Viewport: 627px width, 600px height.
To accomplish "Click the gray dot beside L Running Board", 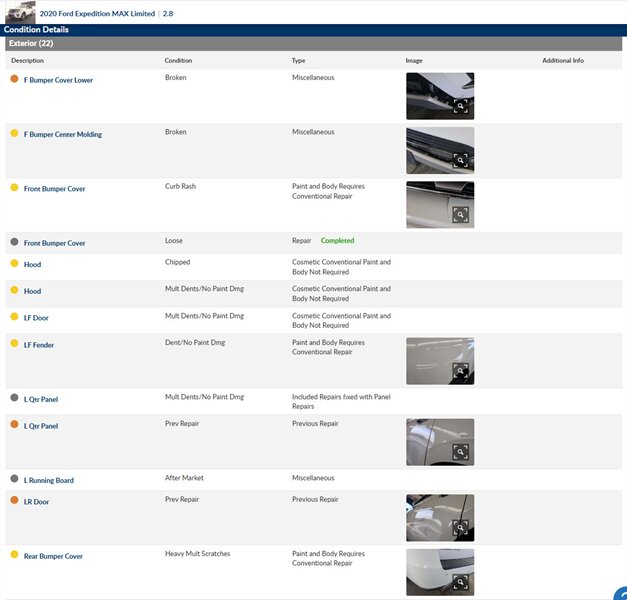I will (14, 480).
